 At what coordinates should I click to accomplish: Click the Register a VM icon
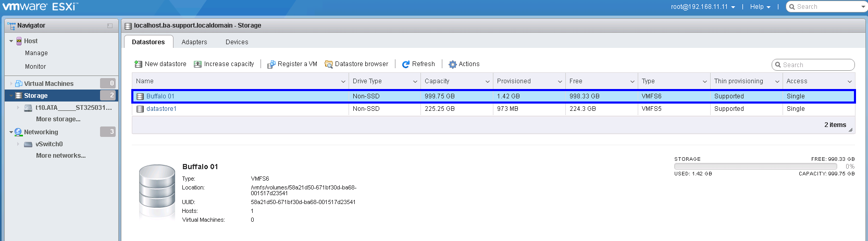[271, 65]
